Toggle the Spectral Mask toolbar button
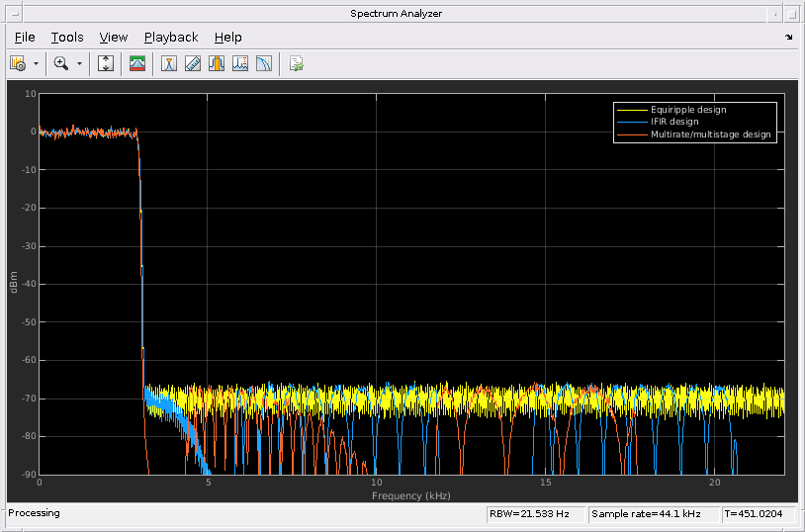Viewport: 805px width, 532px height. tap(137, 63)
